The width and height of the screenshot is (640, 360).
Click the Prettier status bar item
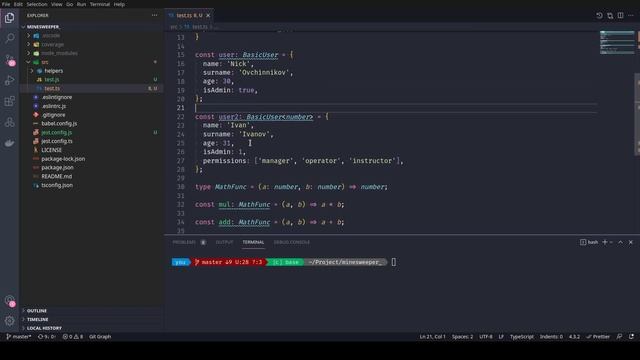[x=598, y=337]
